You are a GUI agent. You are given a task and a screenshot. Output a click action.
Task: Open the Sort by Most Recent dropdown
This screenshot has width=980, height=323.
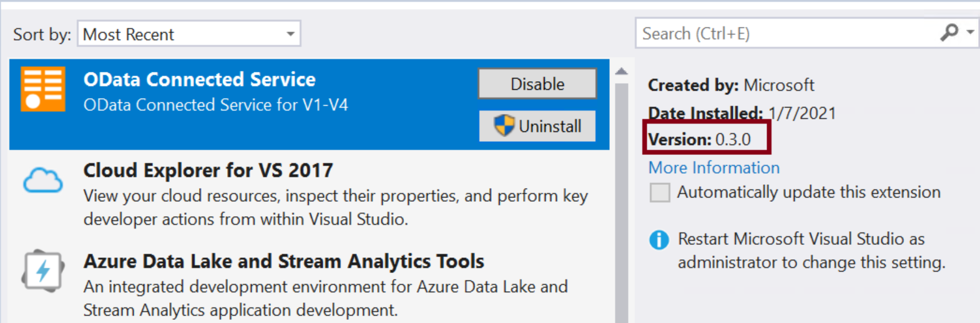(189, 34)
